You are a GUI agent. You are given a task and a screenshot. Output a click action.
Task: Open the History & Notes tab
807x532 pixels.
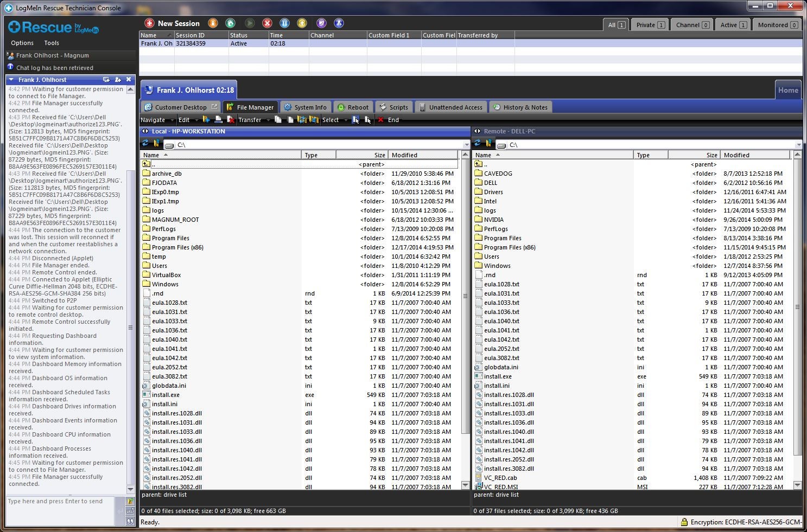[520, 107]
